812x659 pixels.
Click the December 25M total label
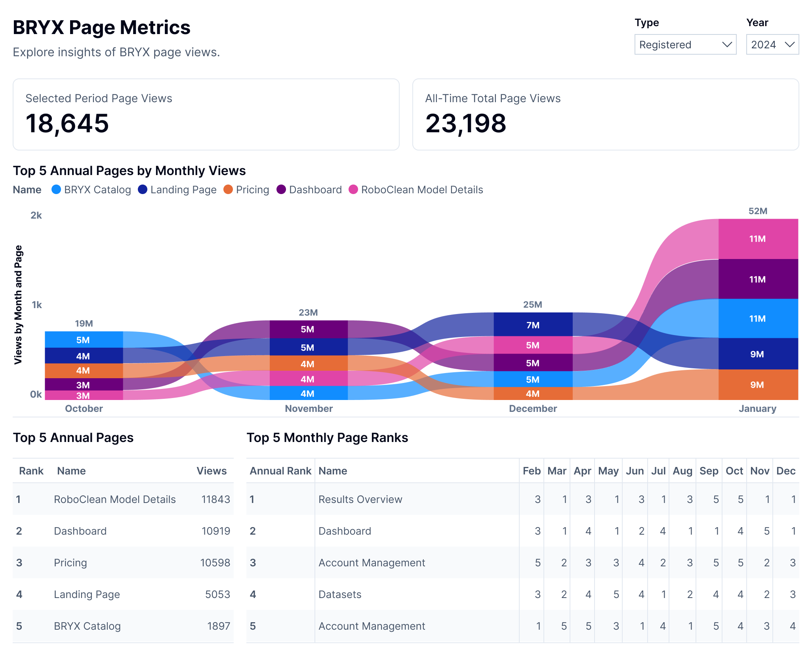click(533, 305)
